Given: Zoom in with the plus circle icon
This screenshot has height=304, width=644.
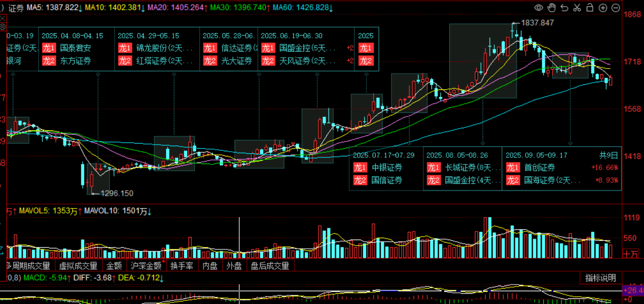Looking at the screenshot, I should coord(603,8).
